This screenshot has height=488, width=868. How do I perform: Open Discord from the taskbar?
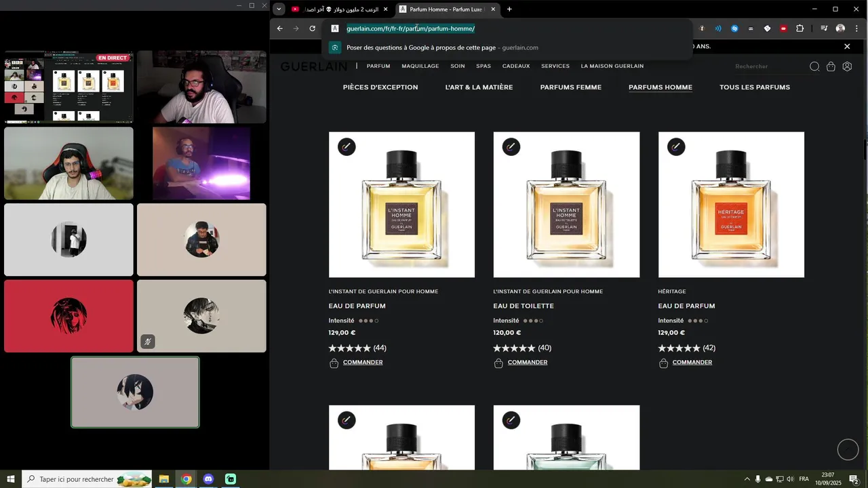click(208, 479)
